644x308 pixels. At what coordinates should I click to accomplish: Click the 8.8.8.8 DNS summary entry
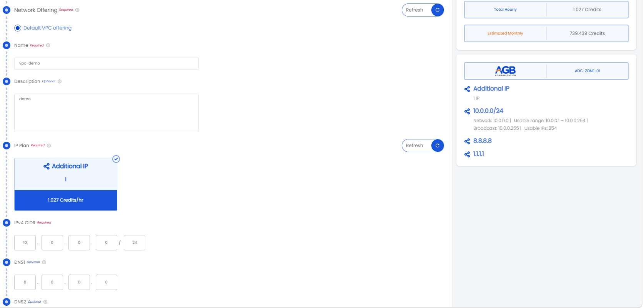tap(483, 141)
